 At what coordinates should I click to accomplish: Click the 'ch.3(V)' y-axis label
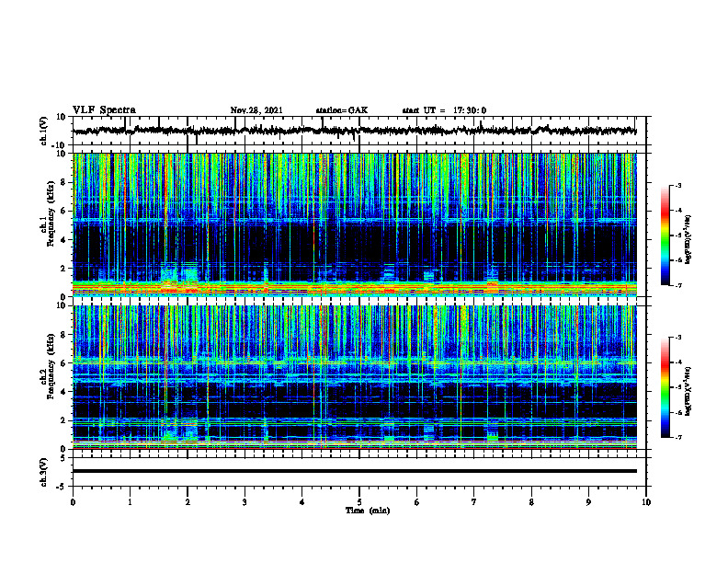pos(44,472)
